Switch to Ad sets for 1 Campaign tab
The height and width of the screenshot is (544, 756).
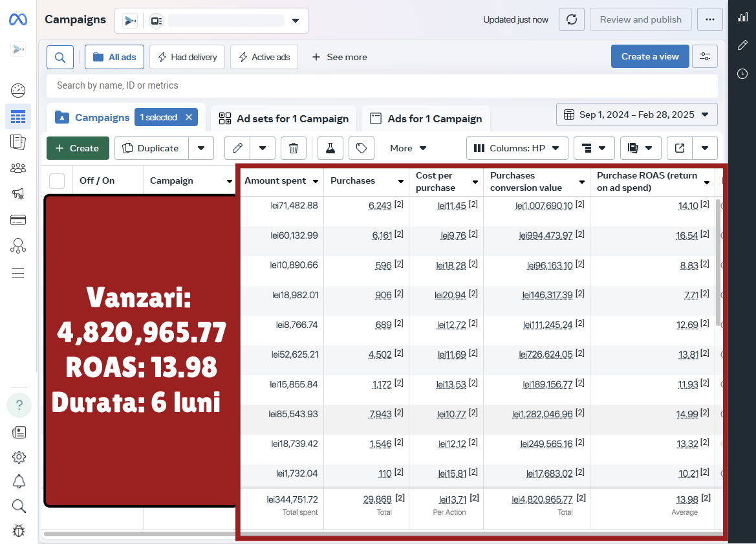click(x=283, y=118)
